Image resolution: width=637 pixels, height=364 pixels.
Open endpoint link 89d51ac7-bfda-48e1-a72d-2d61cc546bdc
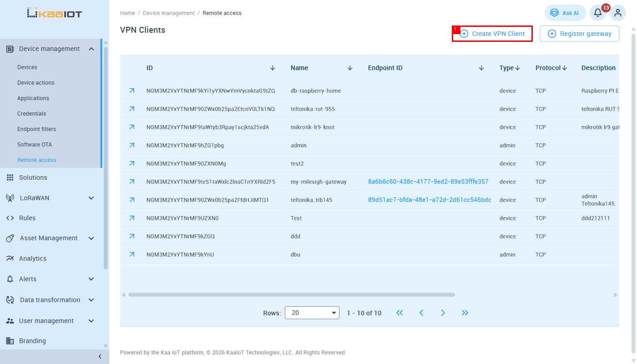430,200
